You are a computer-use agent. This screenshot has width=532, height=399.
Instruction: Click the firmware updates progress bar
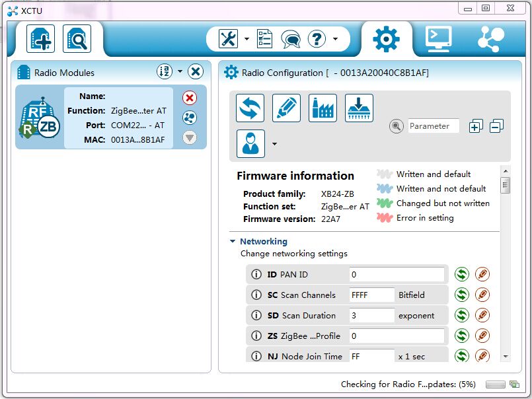[x=496, y=384]
